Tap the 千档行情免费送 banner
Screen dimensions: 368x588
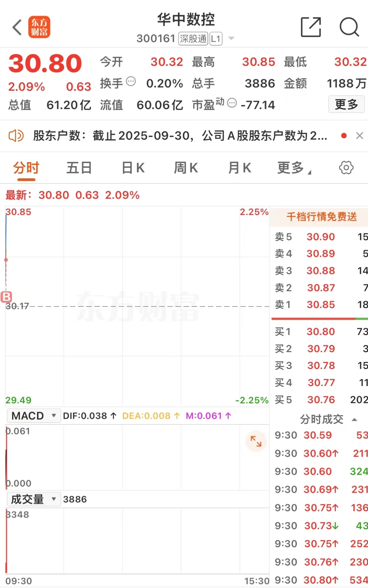click(x=320, y=216)
